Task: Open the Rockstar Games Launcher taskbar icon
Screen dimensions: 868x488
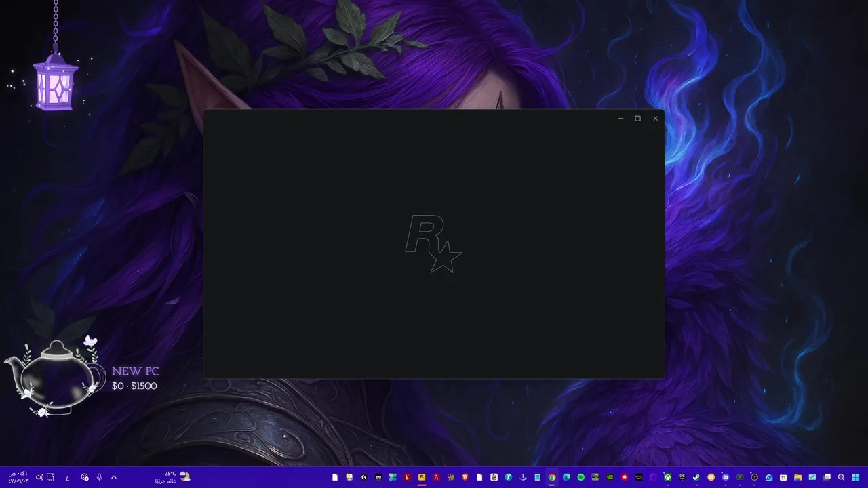Action: coord(422,477)
